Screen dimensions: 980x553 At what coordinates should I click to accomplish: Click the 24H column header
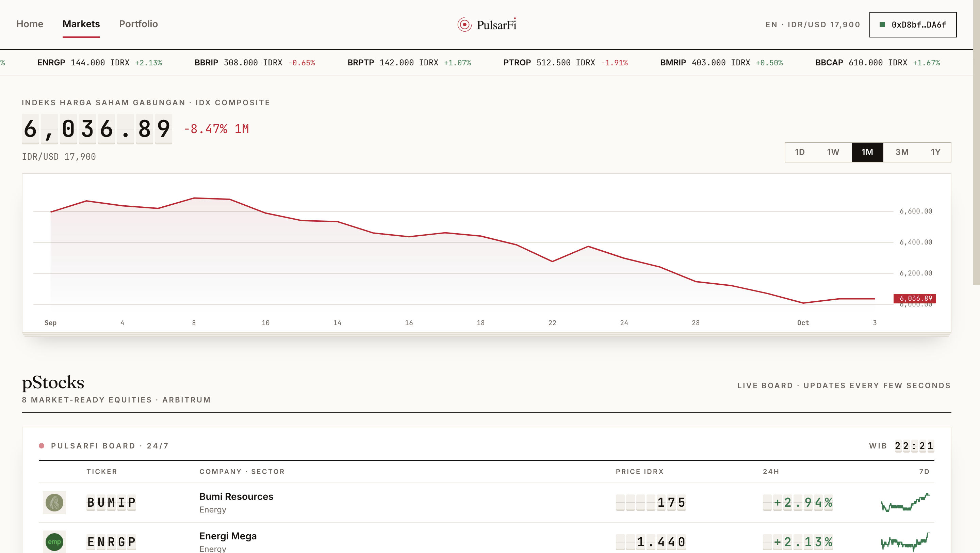click(x=771, y=472)
